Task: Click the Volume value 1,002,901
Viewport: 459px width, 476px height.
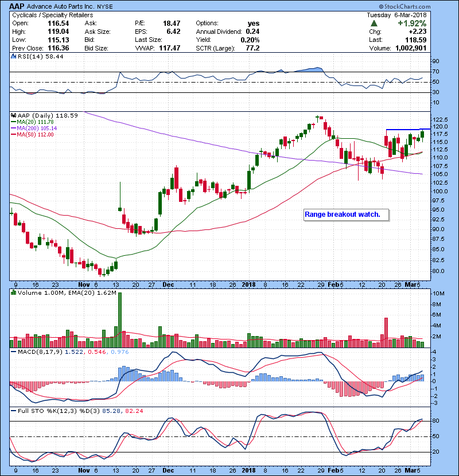Action: point(411,48)
